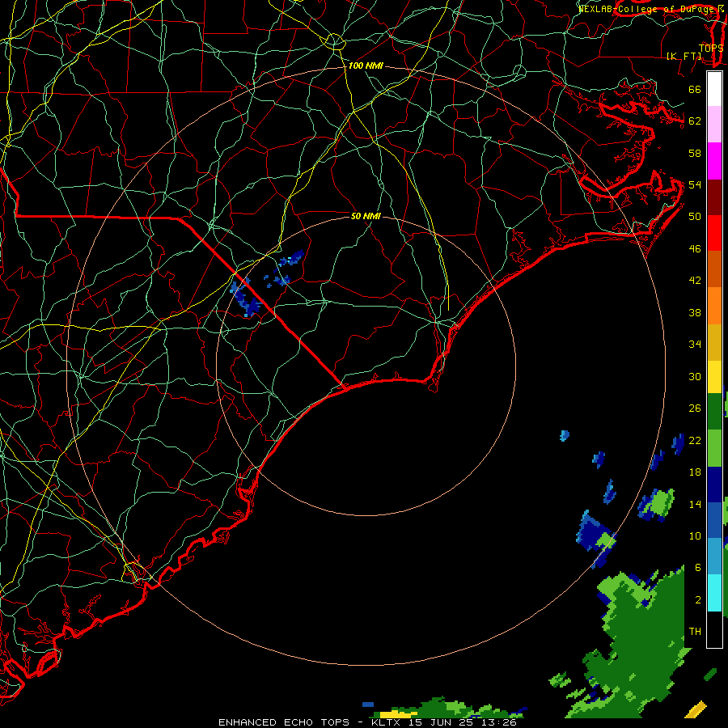Click the ENHANCED ECHO TOPS caption text
Screen dimensions: 728x728
click(284, 722)
